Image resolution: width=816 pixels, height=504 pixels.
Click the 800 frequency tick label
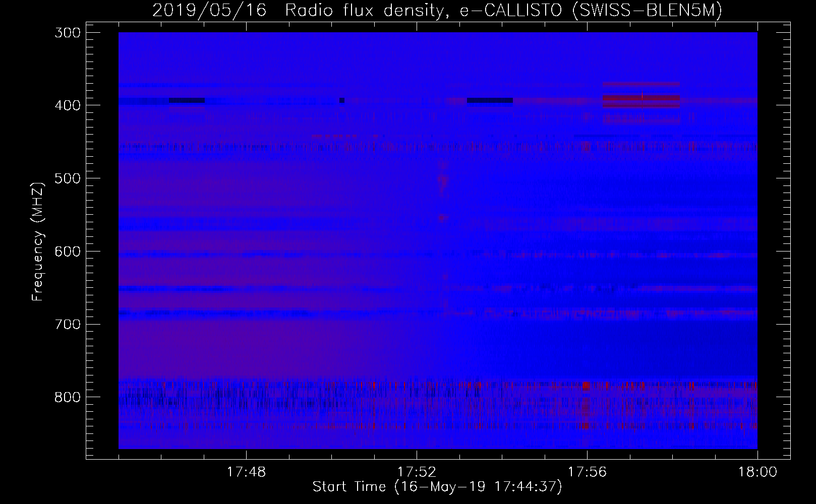[67, 397]
